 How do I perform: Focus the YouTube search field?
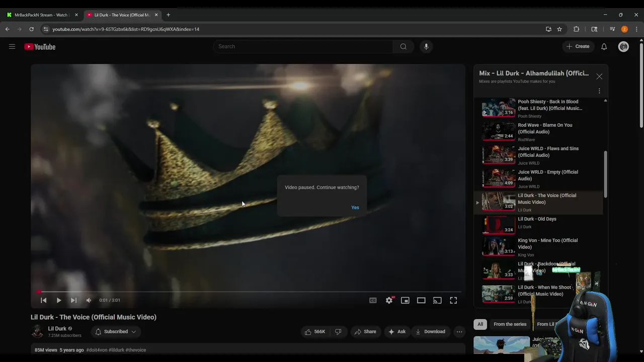[303, 47]
